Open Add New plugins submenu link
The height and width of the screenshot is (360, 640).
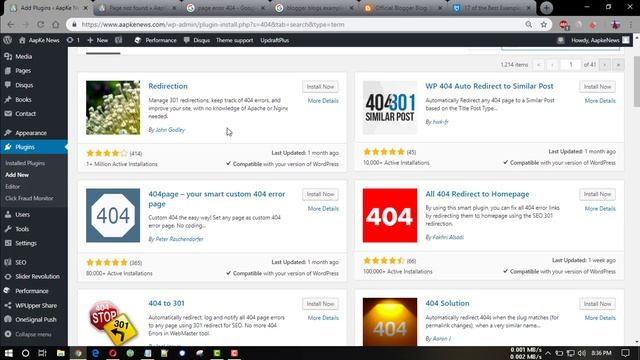[17, 175]
